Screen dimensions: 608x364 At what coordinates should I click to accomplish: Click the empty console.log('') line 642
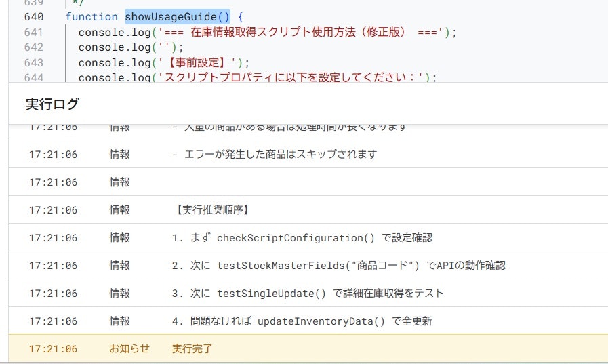click(131, 47)
